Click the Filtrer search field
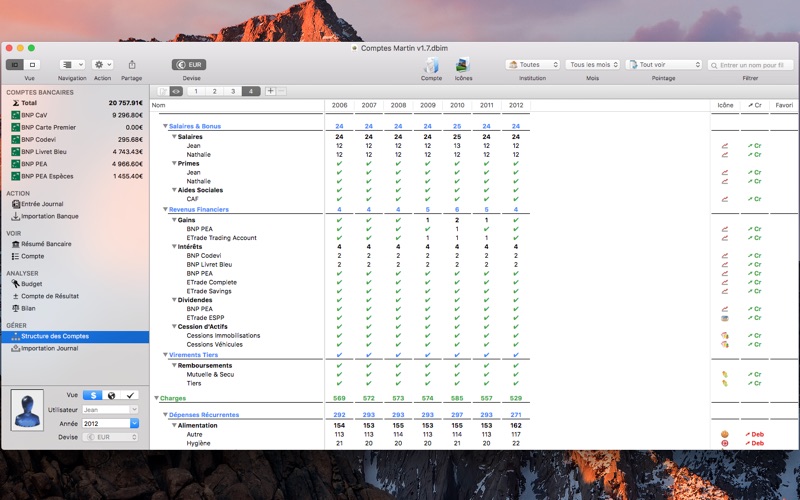Viewport: 800px width, 500px height. (750, 65)
